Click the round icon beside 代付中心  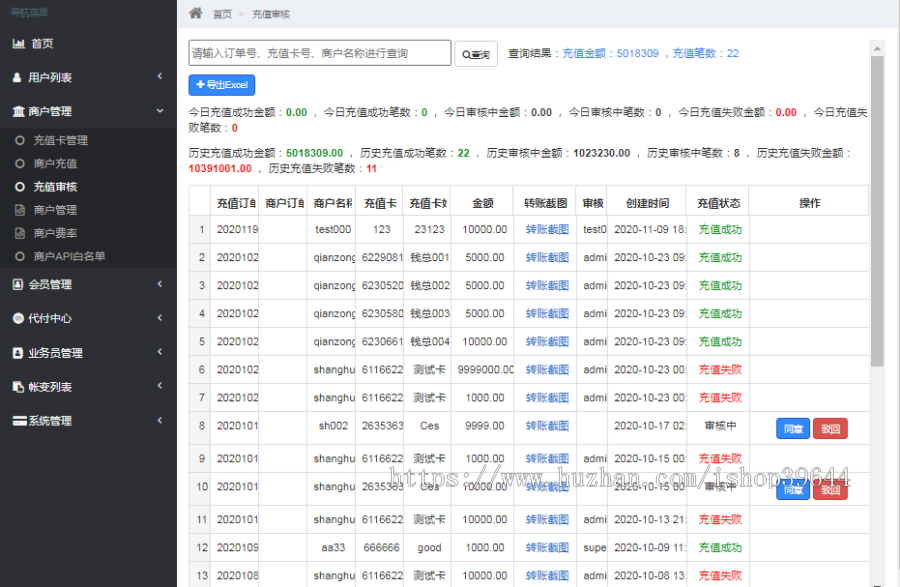tap(18, 318)
